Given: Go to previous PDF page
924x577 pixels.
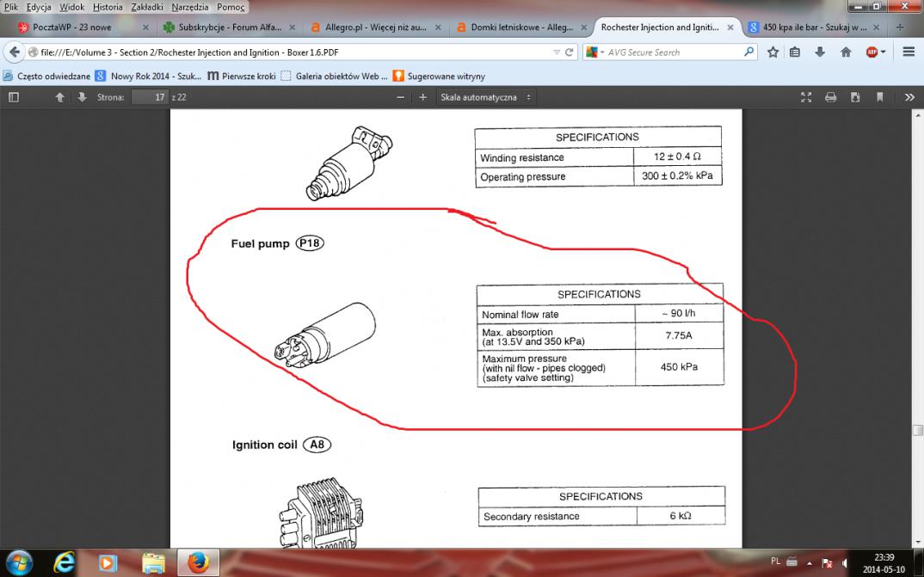Looking at the screenshot, I should pyautogui.click(x=59, y=97).
